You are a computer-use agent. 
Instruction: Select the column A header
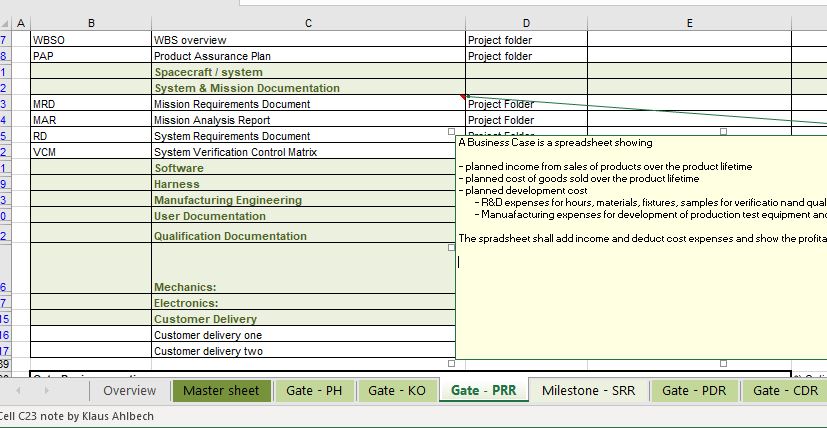point(21,23)
